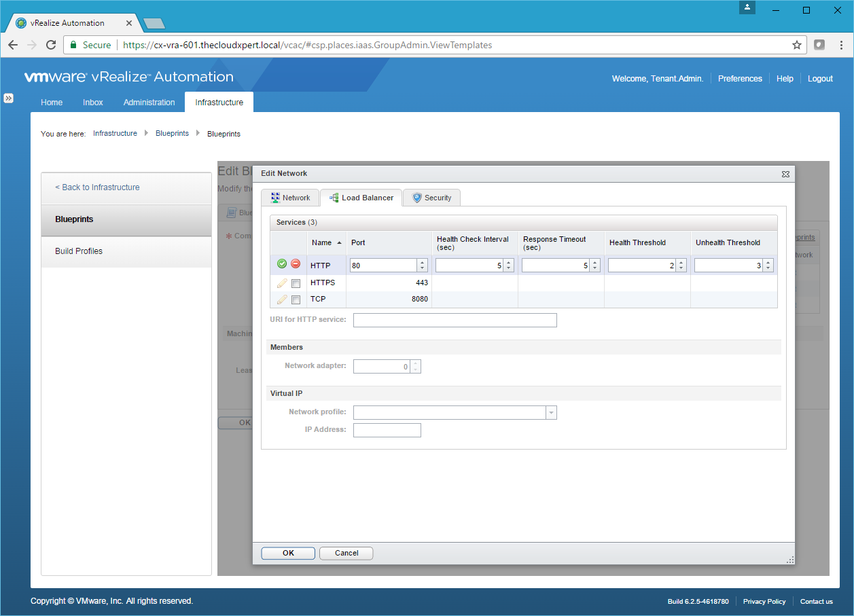The image size is (854, 616).
Task: Switch to the Security tab
Action: coord(431,198)
